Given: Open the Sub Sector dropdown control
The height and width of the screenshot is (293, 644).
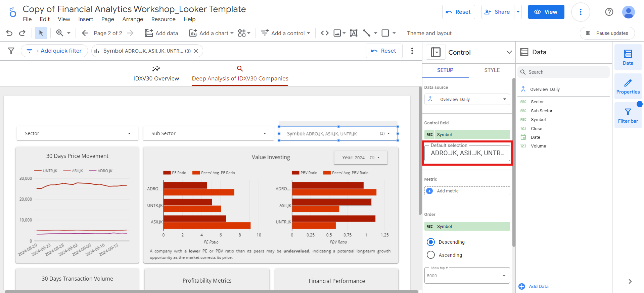Looking at the screenshot, I should click(x=208, y=133).
